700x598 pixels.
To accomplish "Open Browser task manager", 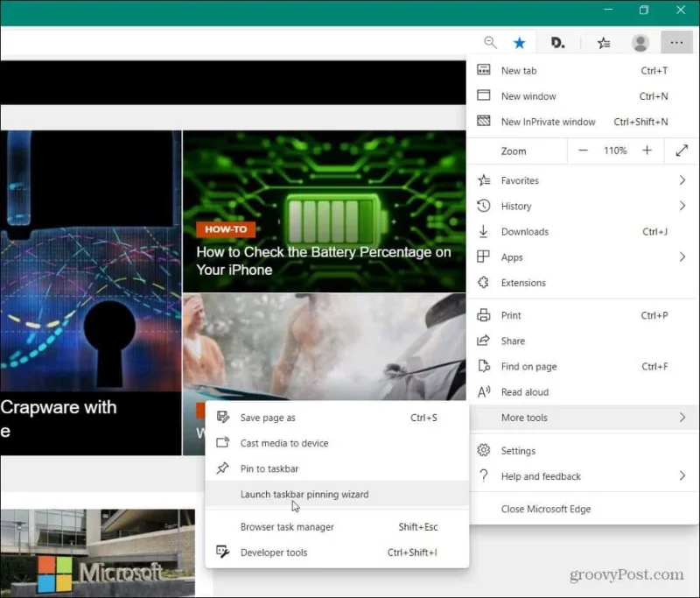I will click(337, 526).
